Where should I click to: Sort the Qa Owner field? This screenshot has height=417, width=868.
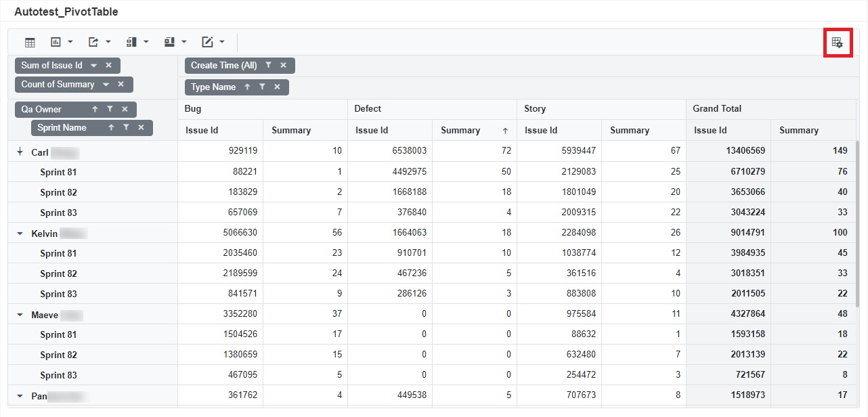(x=95, y=109)
